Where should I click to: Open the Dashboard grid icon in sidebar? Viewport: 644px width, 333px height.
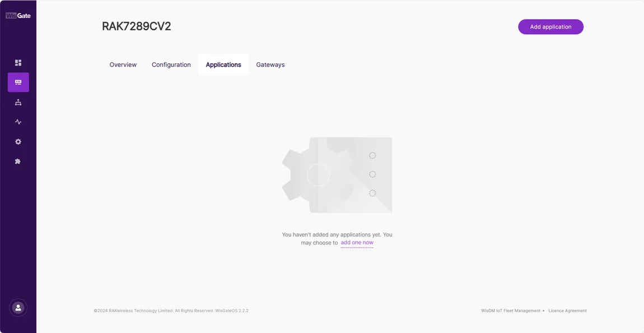18,62
